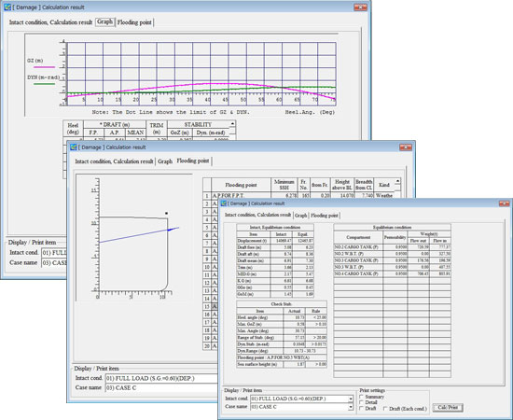Enable the Detail print checkbox

tap(362, 402)
